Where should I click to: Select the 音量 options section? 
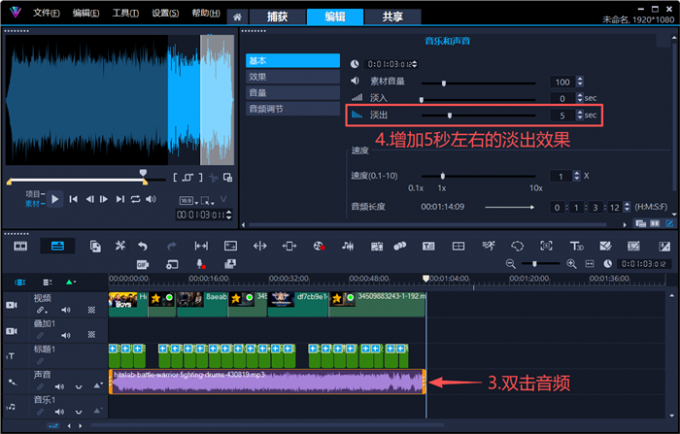293,93
